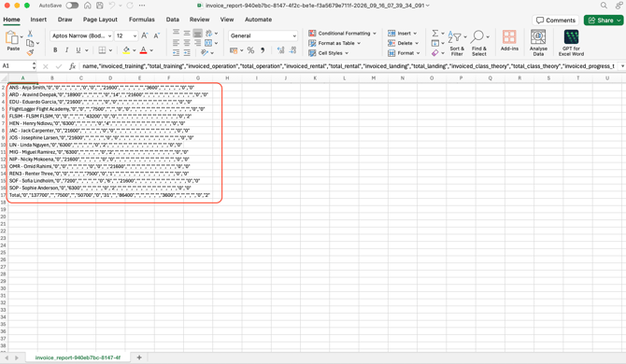Toggle center text alignment

[x=187, y=43]
